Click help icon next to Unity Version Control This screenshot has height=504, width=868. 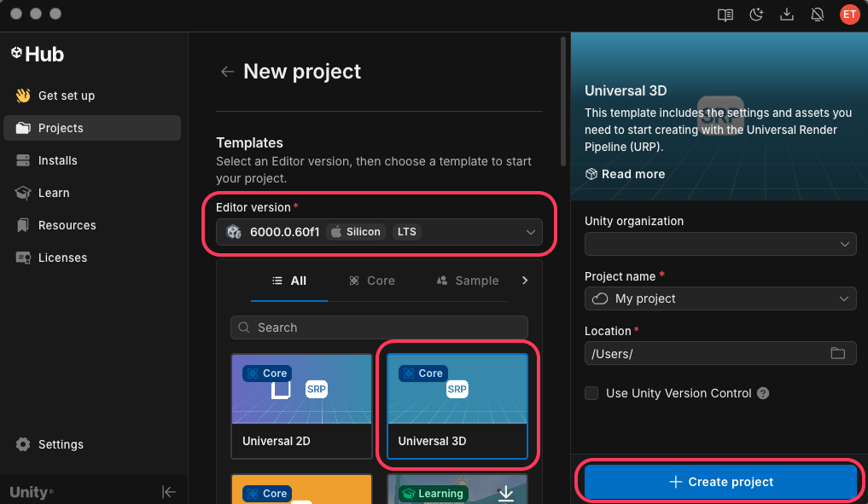point(763,393)
